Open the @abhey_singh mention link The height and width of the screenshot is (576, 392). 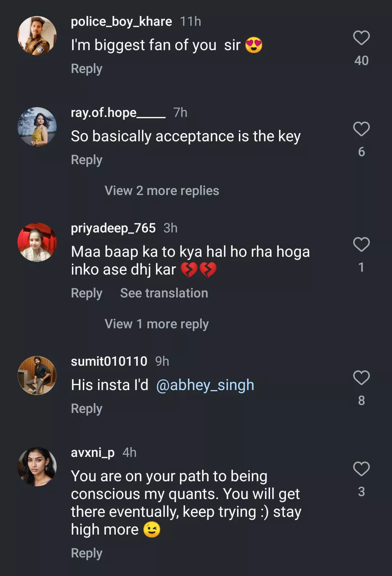[205, 385]
